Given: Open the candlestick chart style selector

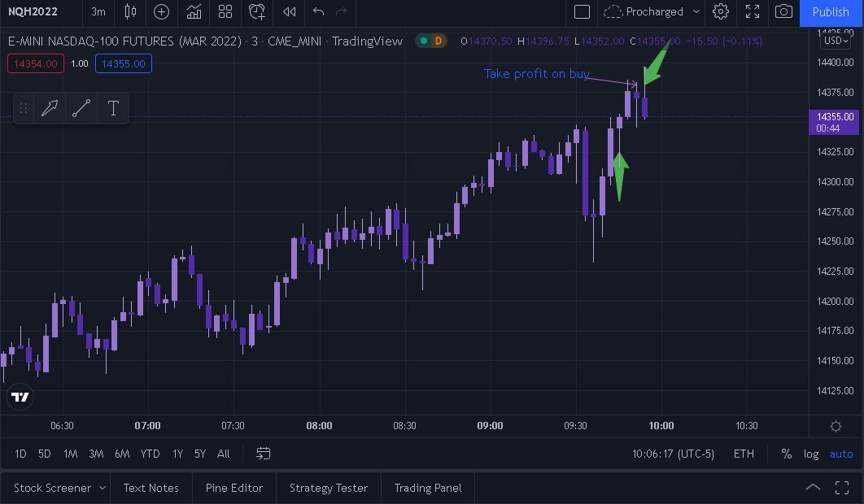Looking at the screenshot, I should pyautogui.click(x=131, y=11).
